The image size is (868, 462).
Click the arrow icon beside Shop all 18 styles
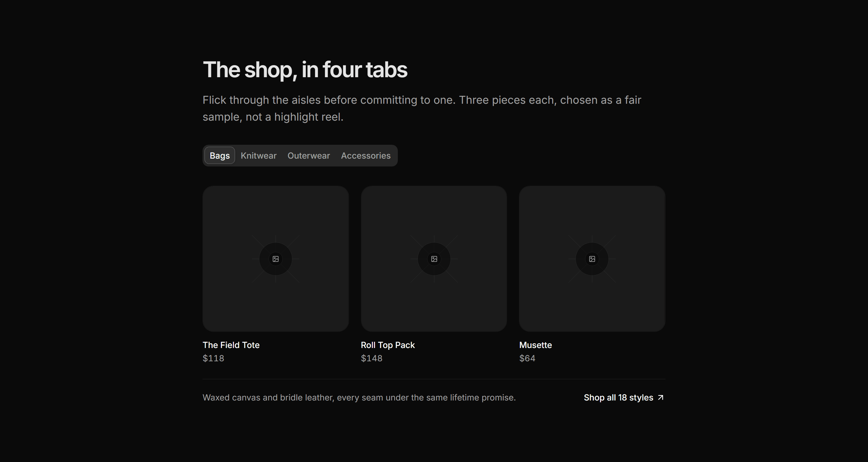[661, 397]
